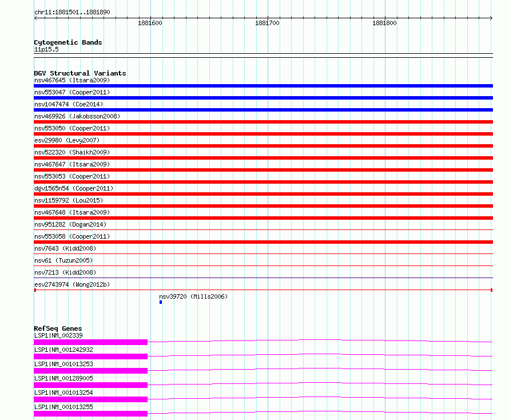Image resolution: width=509 pixels, height=420 pixels.
Task: Click the DGV Structural Variants track title
Action: click(80, 73)
